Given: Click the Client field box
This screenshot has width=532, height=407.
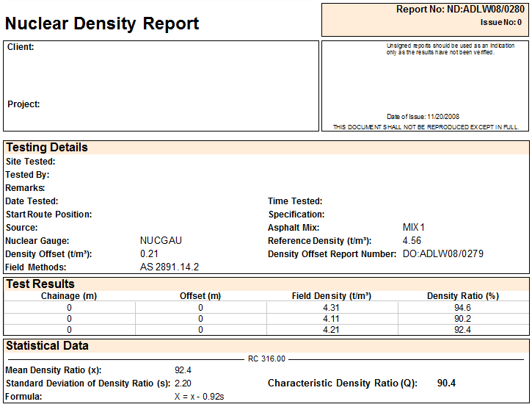Looking at the screenshot, I should [x=161, y=73].
